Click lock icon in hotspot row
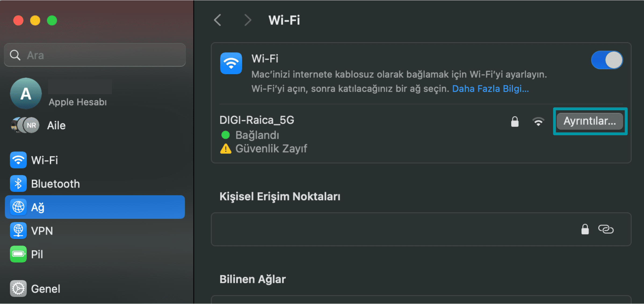Viewport: 644px width, 304px height. (585, 229)
